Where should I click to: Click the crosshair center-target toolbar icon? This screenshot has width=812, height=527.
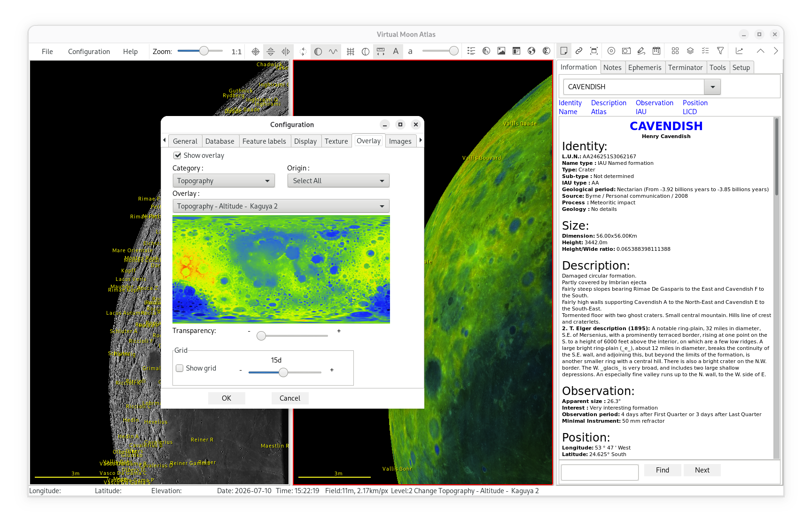[x=256, y=51]
